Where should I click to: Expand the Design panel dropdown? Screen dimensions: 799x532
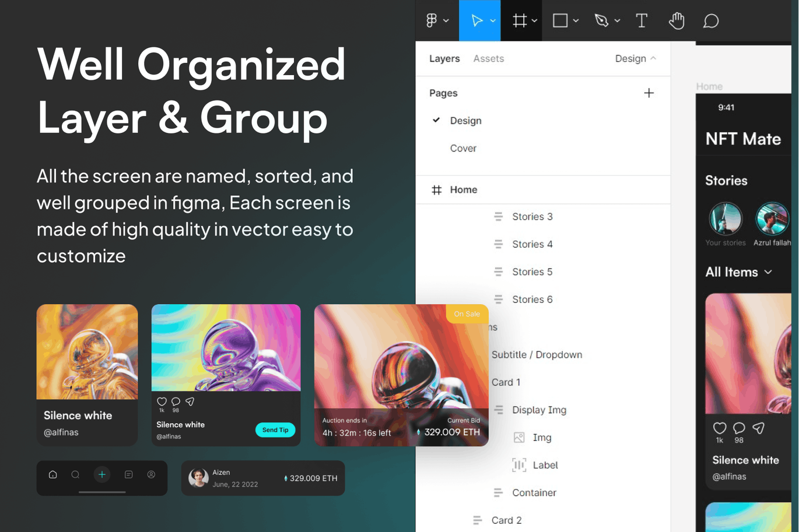coord(635,58)
